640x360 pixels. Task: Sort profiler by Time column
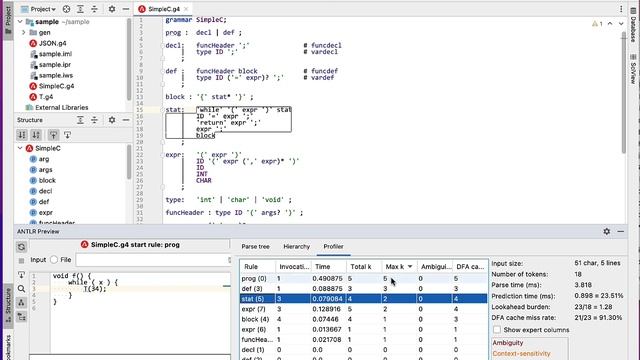[329, 267]
